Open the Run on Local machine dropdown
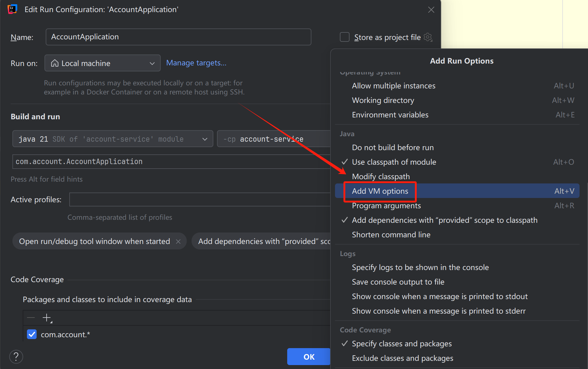 click(102, 63)
